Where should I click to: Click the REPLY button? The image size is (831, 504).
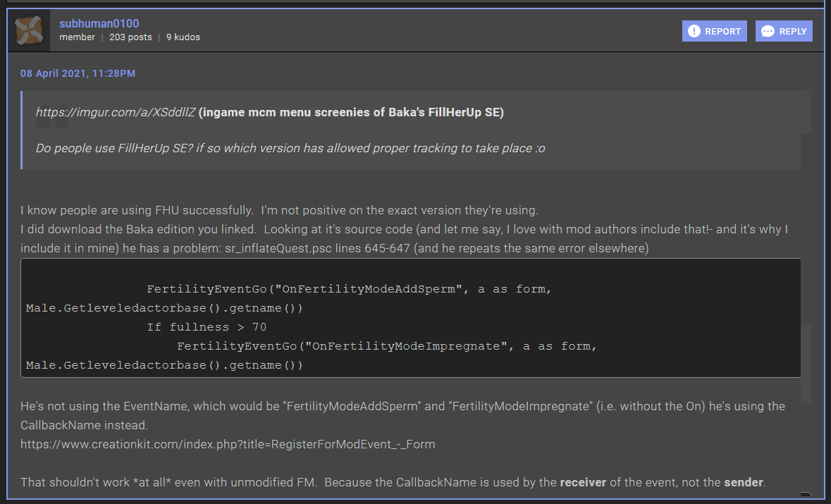coord(784,31)
